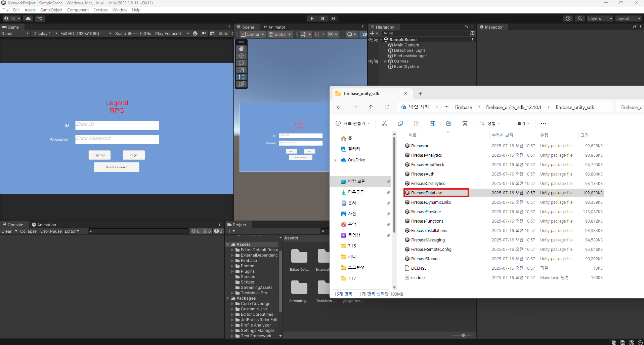Screen dimensions: 644x345
Task: Toggle 2D mode in the Scene view
Action: tap(364, 34)
